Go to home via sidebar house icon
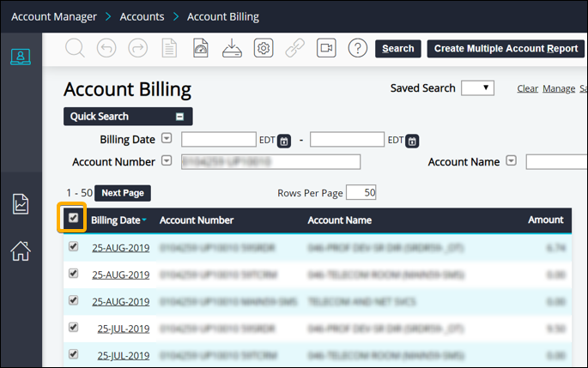The width and height of the screenshot is (588, 368). [21, 250]
